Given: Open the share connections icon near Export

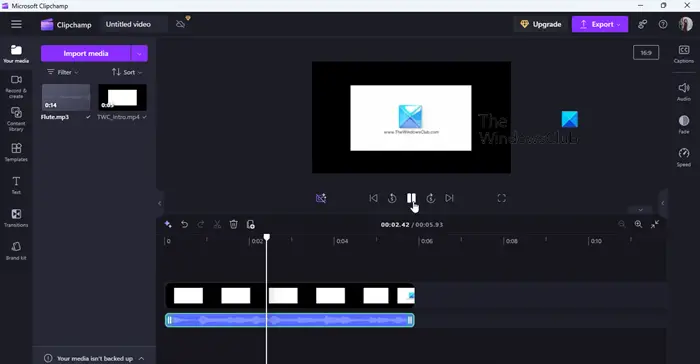Looking at the screenshot, I should 642,25.
